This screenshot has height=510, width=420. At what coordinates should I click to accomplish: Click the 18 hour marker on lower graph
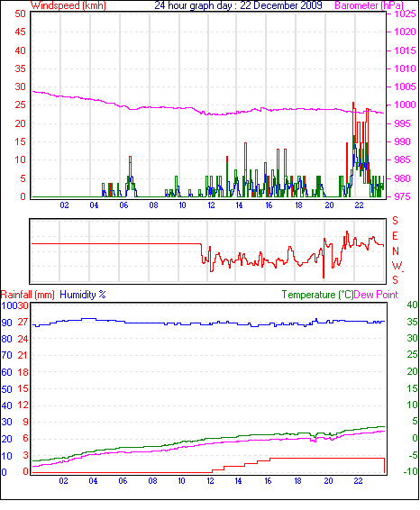coord(297,481)
